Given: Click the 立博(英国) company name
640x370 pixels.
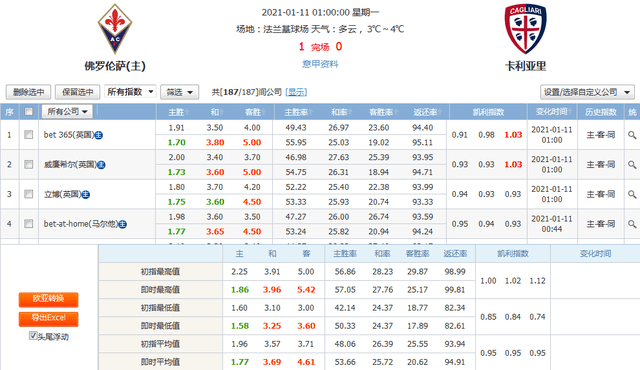Looking at the screenshot, I should [62, 195].
